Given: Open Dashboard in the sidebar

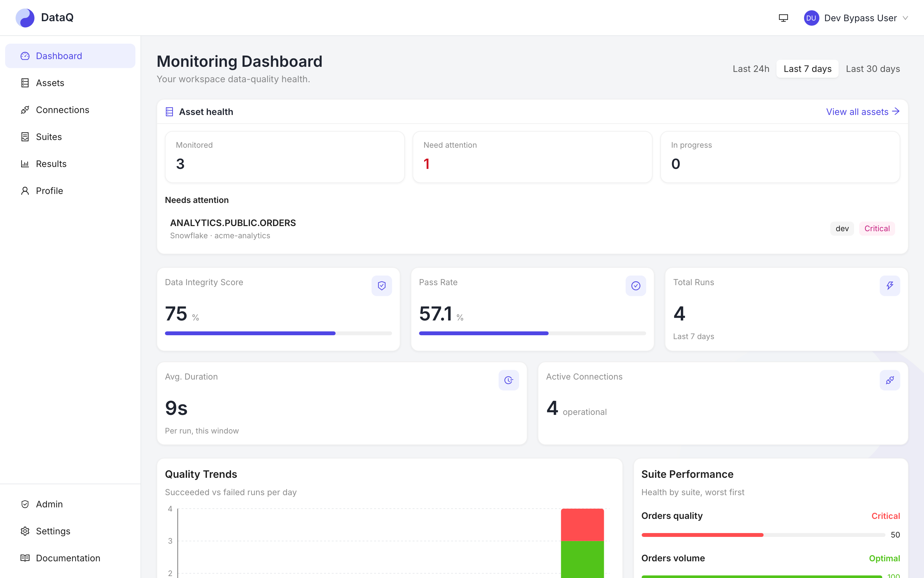Looking at the screenshot, I should coord(70,56).
